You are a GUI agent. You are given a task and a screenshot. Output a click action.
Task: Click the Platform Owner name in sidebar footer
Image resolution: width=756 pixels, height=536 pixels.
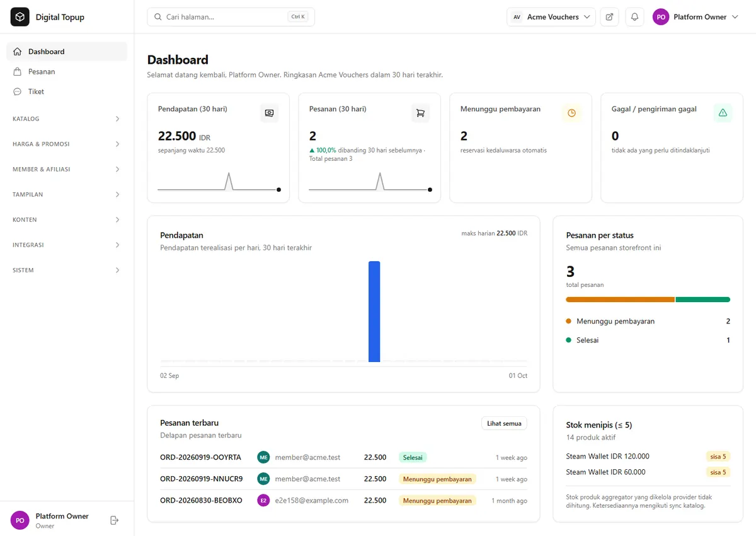pyautogui.click(x=62, y=516)
